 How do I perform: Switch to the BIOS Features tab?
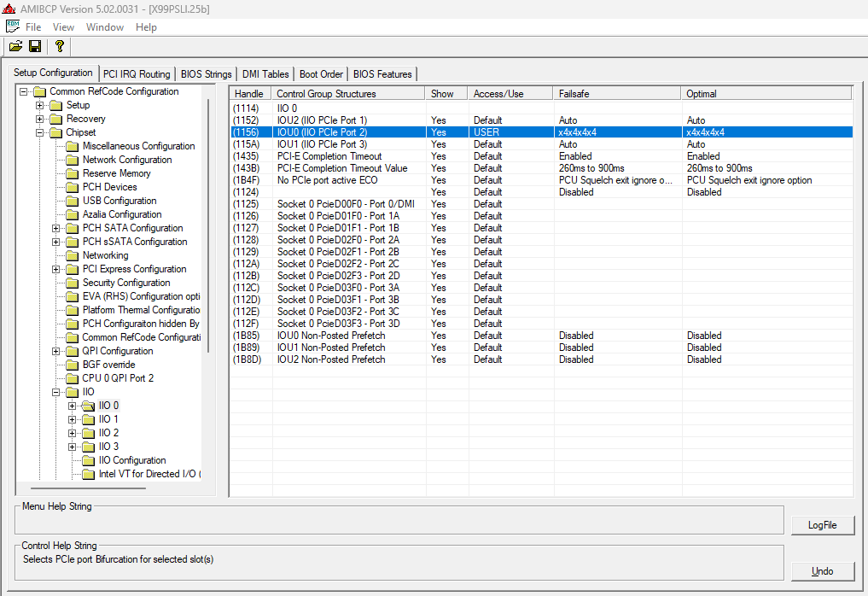382,74
